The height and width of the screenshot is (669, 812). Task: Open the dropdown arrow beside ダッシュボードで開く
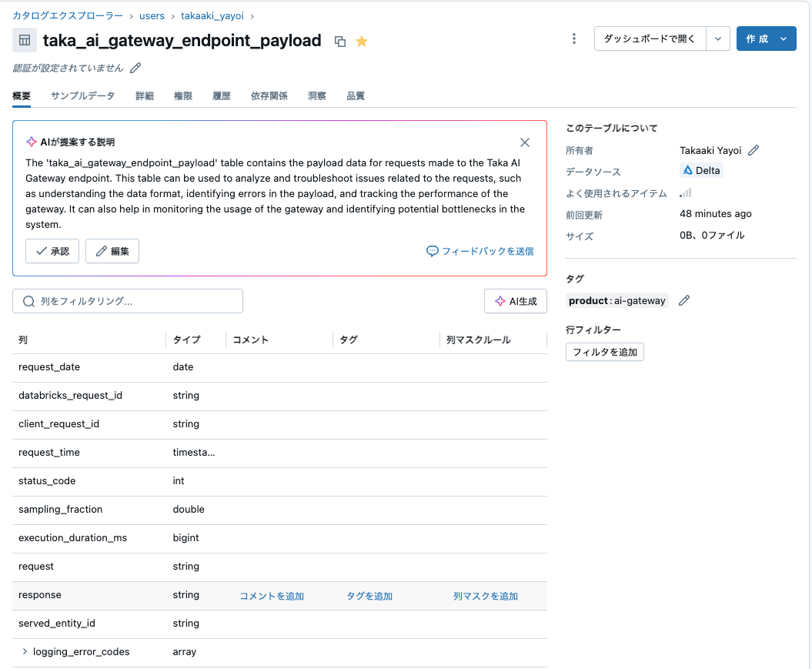[717, 38]
